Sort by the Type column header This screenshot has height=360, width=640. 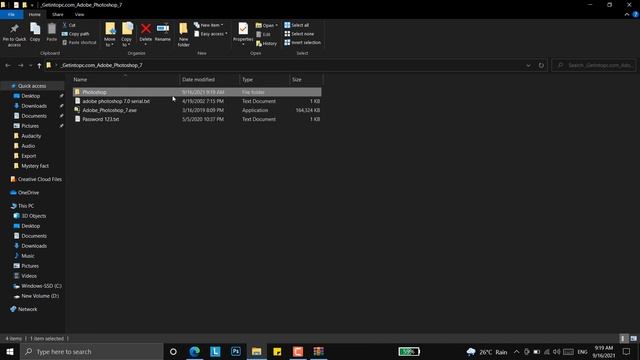(264, 80)
